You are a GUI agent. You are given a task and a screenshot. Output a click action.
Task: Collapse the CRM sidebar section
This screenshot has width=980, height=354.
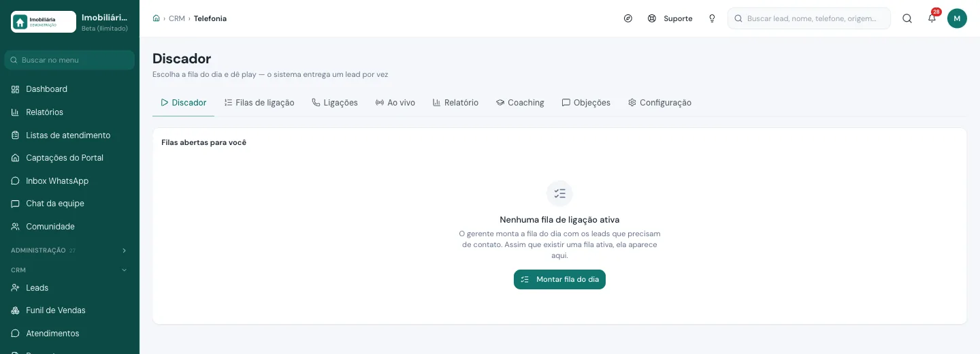69,270
